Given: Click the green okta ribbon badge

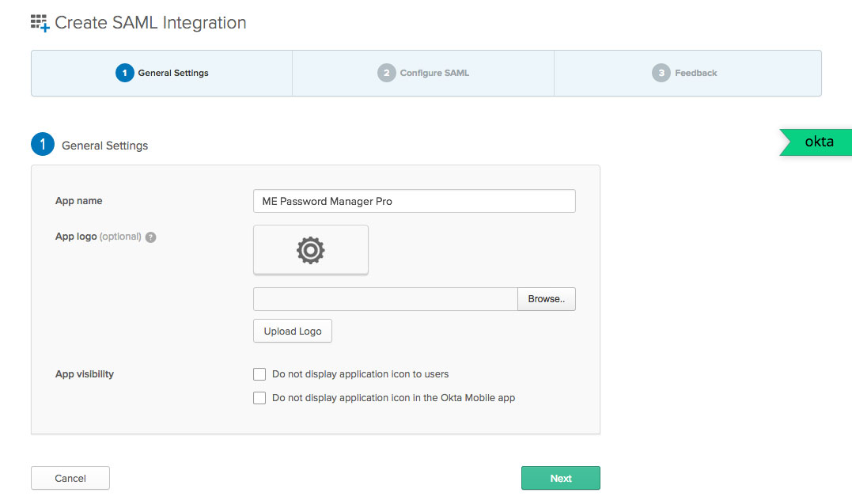Looking at the screenshot, I should point(818,142).
